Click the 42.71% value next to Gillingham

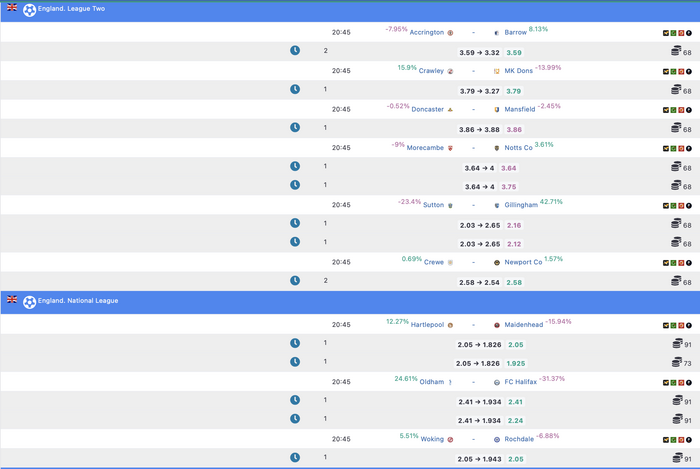[x=551, y=202]
